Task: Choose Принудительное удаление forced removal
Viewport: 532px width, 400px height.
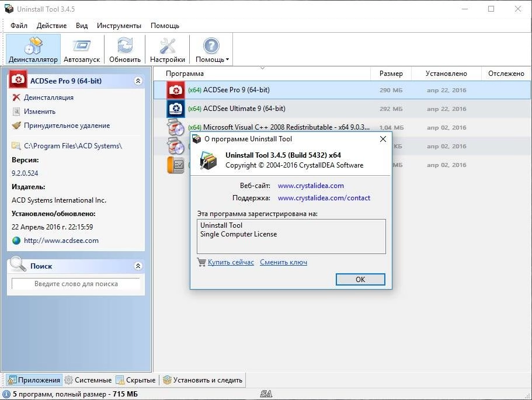Action: click(67, 126)
